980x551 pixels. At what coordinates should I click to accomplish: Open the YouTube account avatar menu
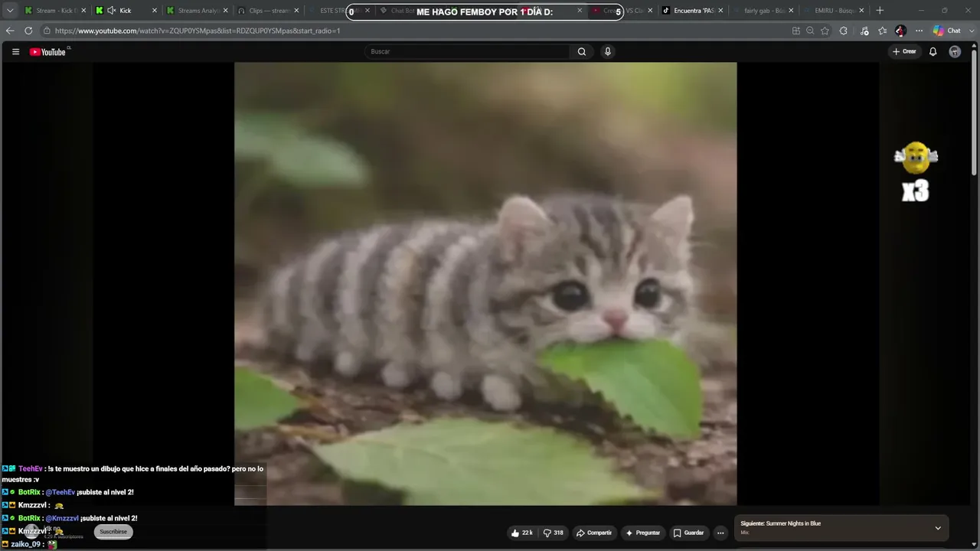[955, 52]
